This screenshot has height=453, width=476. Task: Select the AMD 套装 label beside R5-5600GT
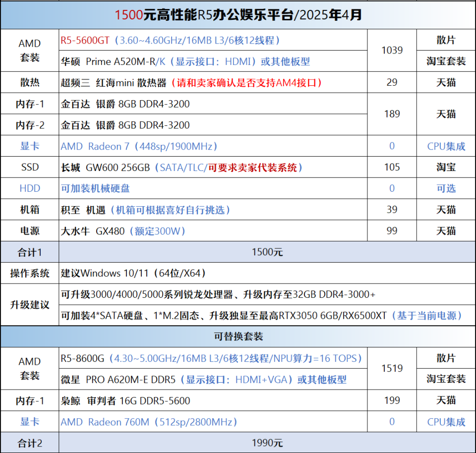[x=29, y=51]
